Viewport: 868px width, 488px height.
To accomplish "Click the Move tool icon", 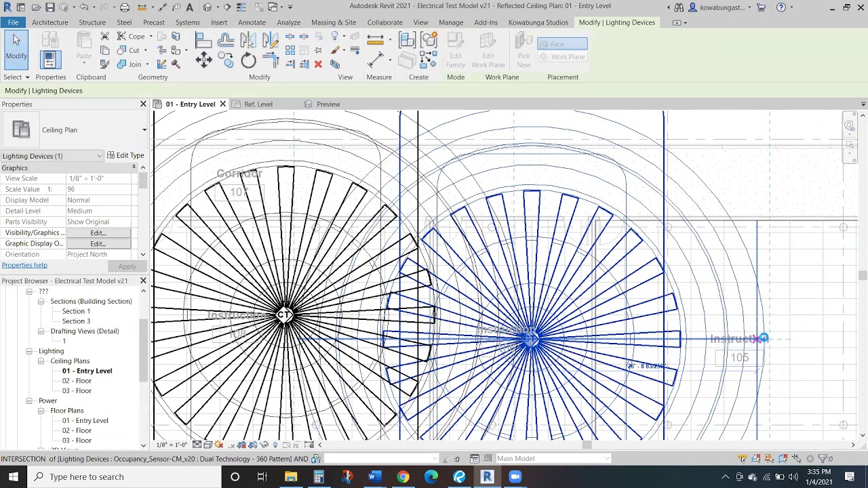I will (x=203, y=60).
